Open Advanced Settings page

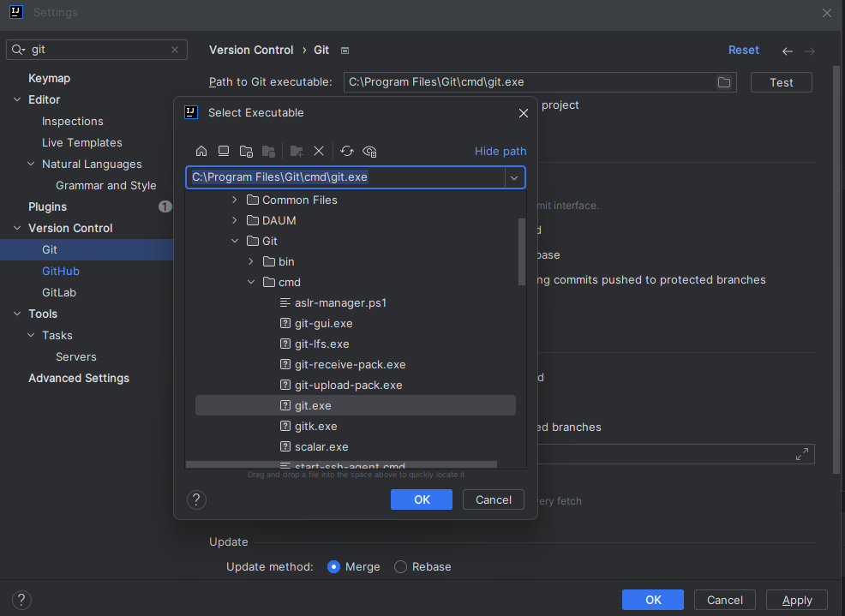(x=79, y=379)
